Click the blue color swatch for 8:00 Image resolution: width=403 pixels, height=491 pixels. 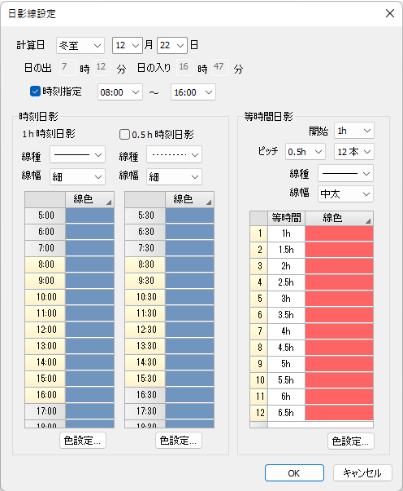[x=90, y=264]
